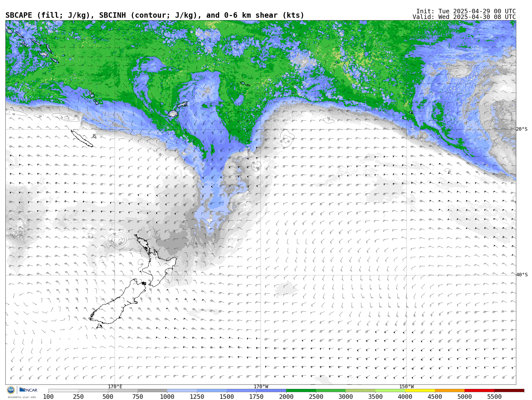The image size is (532, 400).
Task: Click the 170°W longitude label
Action: 261,387
